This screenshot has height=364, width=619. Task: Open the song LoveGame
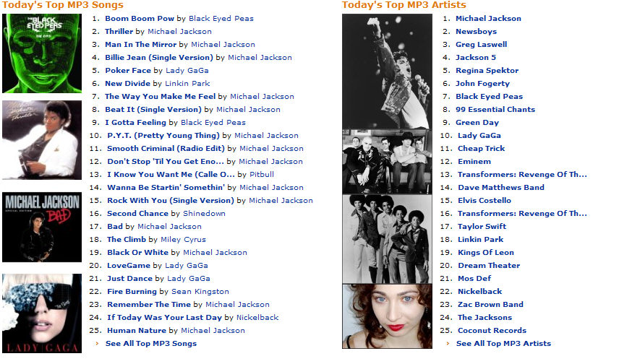click(129, 266)
